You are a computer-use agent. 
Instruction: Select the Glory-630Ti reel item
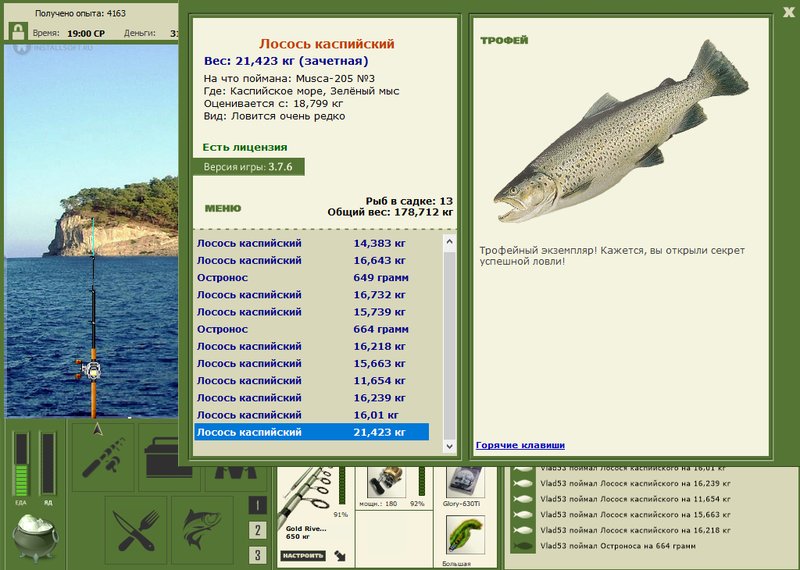(462, 487)
